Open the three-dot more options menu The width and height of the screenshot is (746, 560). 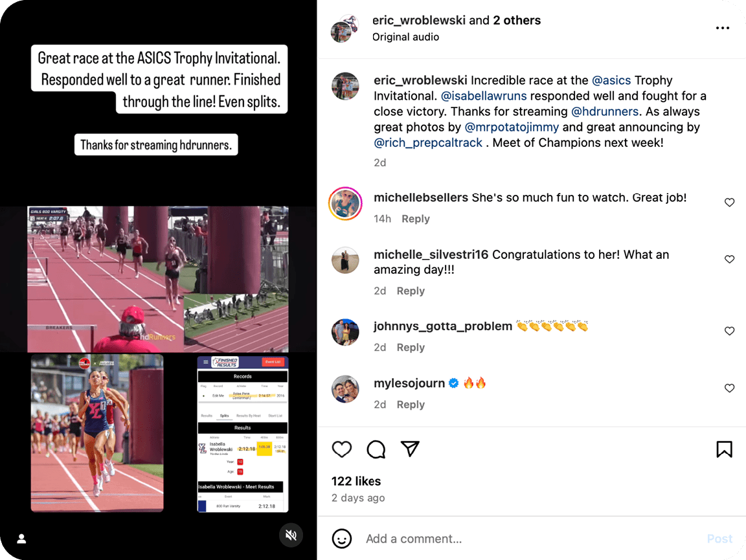pos(723,28)
